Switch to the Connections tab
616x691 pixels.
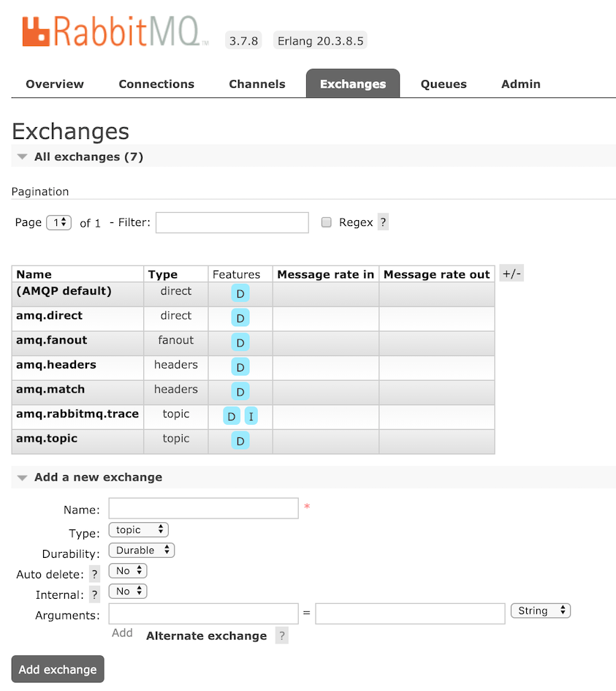156,84
